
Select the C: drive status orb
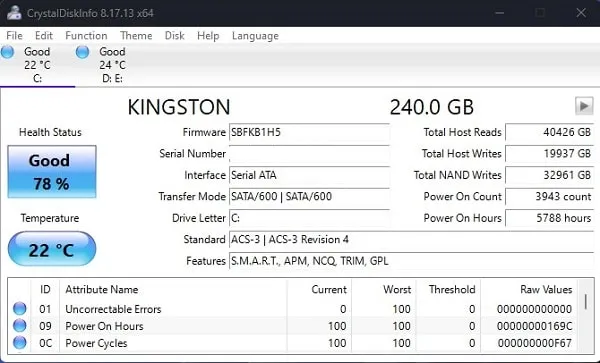pyautogui.click(x=7, y=52)
